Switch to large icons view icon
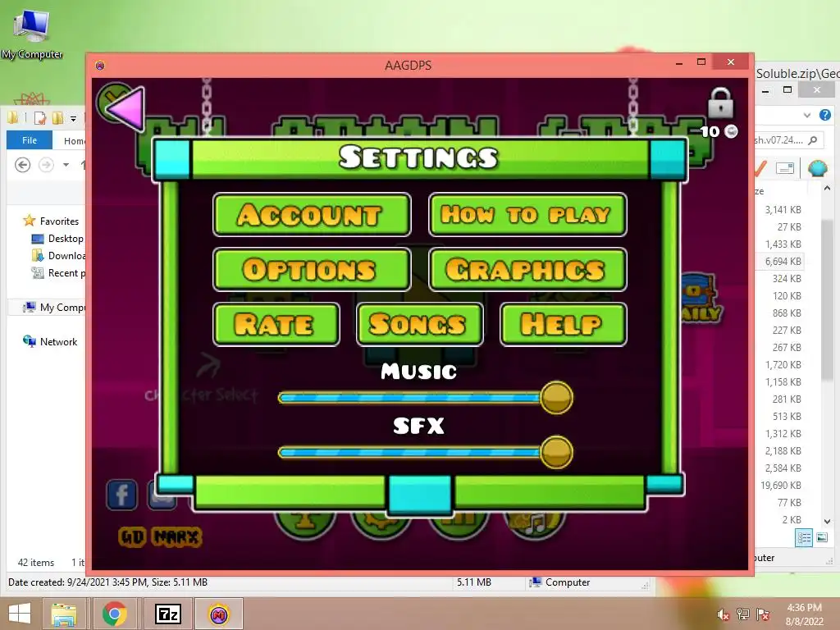Screen dimensions: 840x630 (x=822, y=537)
